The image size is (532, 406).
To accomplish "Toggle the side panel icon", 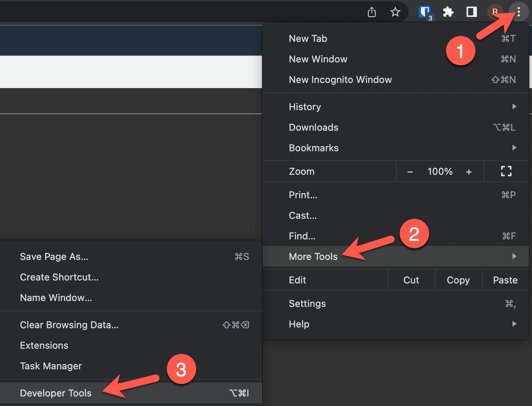I will coord(471,12).
